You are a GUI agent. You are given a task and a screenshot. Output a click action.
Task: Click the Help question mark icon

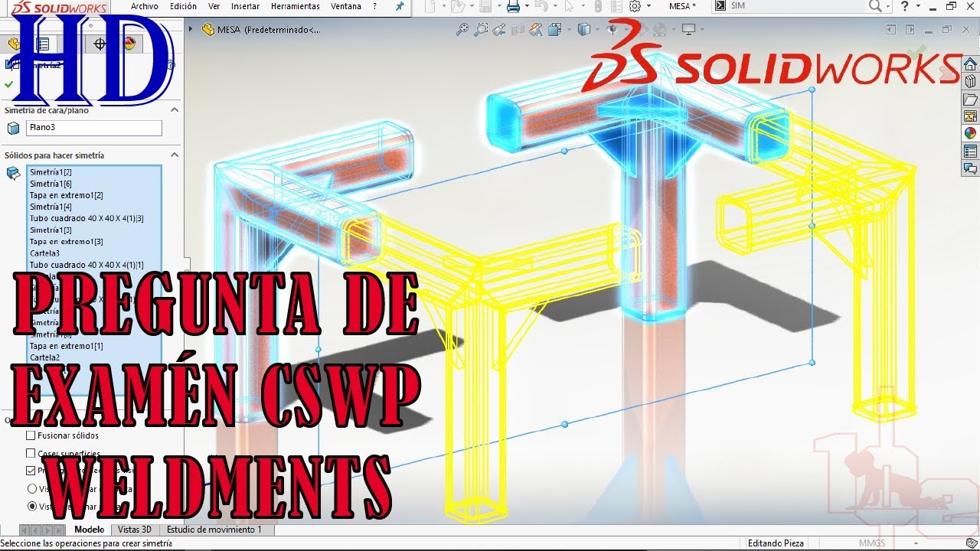[906, 6]
